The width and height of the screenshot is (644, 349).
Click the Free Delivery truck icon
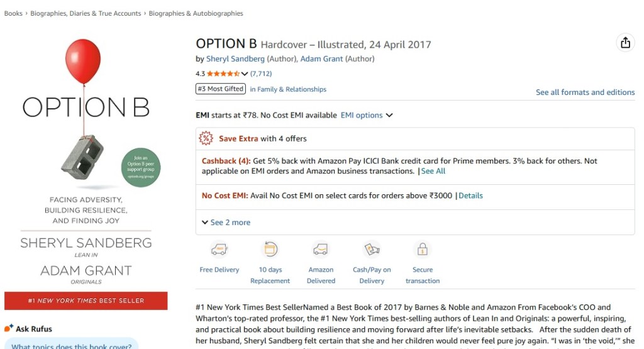pos(219,250)
